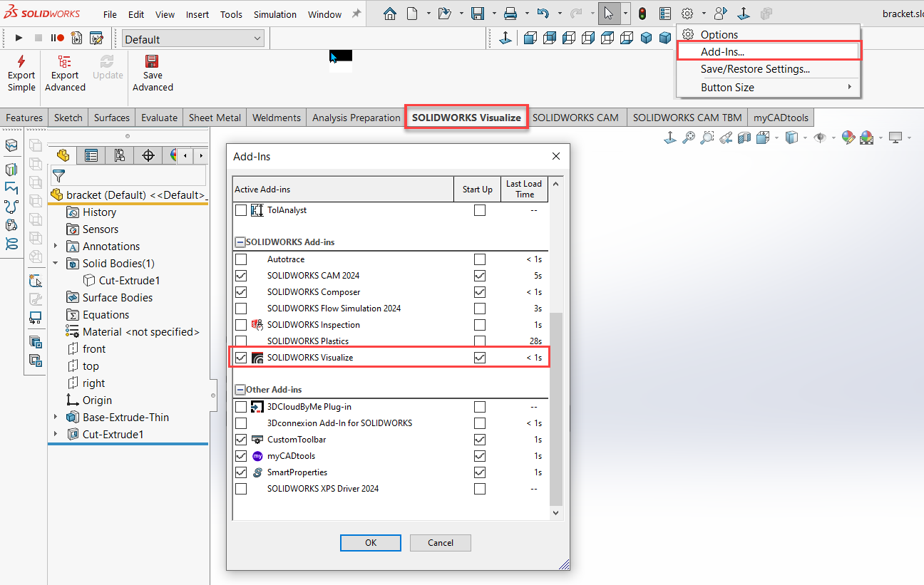924x585 pixels.
Task: Toggle Start Up checkbox for SOLIDWORKS Composer
Action: pyautogui.click(x=480, y=292)
